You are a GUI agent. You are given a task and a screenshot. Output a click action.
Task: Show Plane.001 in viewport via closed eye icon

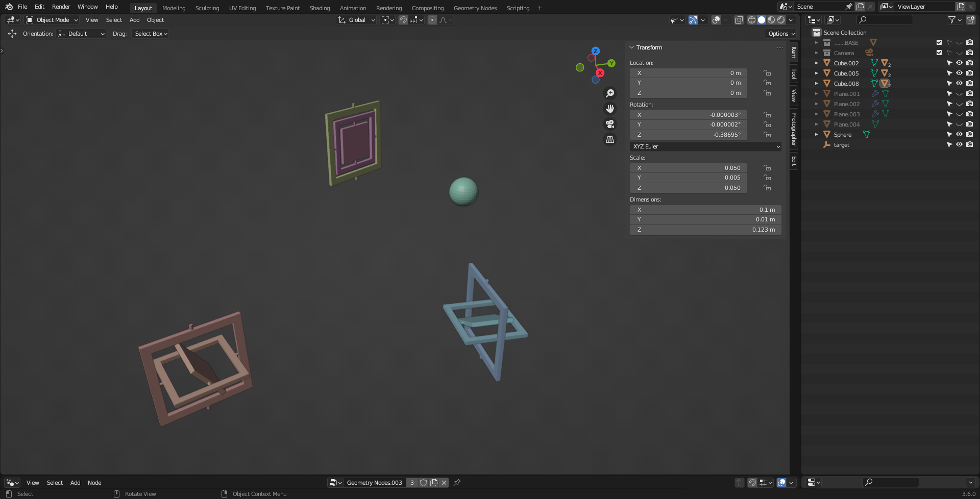[x=959, y=94]
